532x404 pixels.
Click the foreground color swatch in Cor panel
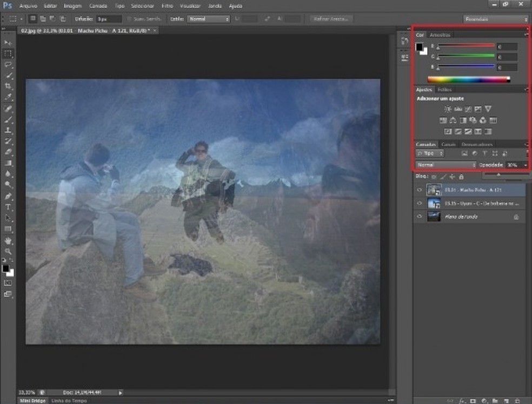[x=419, y=47]
